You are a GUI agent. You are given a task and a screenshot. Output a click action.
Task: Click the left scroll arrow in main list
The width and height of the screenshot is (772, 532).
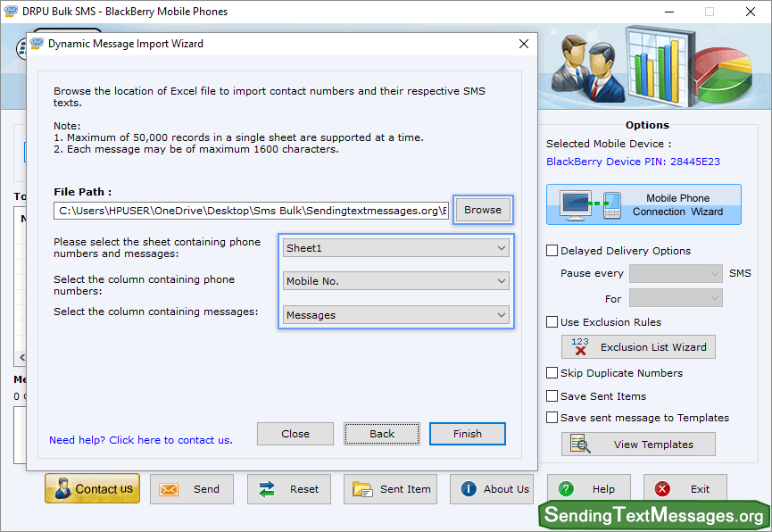click(21, 357)
